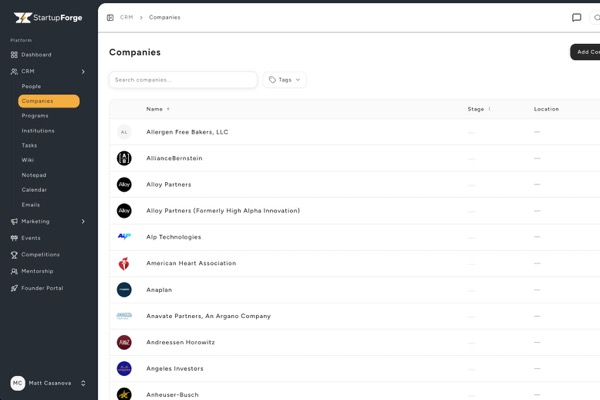The height and width of the screenshot is (400, 600).
Task: Click the Anaplan logo
Action: click(124, 290)
